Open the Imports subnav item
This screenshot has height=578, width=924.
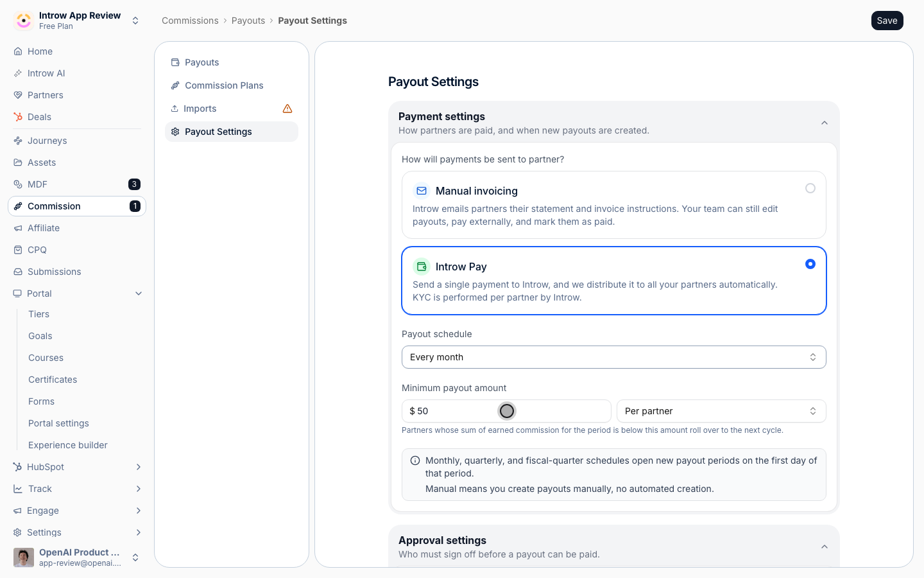tap(232, 109)
